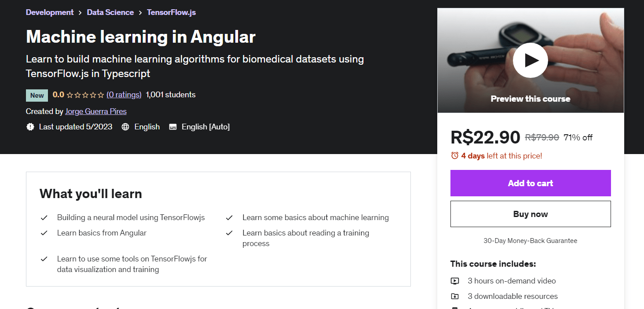Open instructor Jorge Guerra Pires profile
The image size is (644, 309).
click(x=96, y=111)
